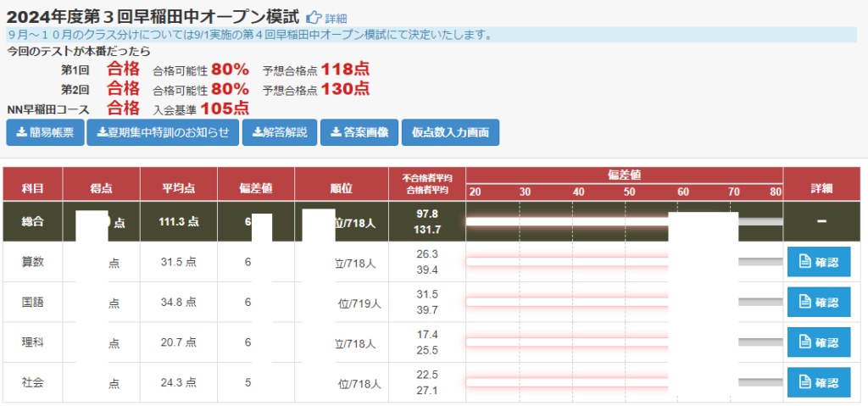
Task: Open 確認 details for 社会
Action: (818, 382)
